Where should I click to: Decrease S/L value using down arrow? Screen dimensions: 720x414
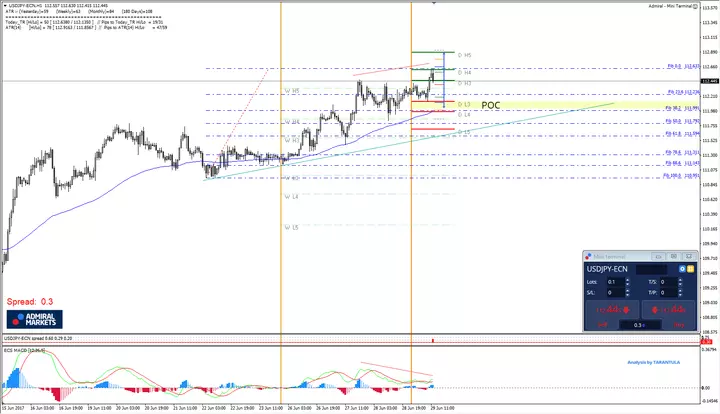[x=629, y=295]
